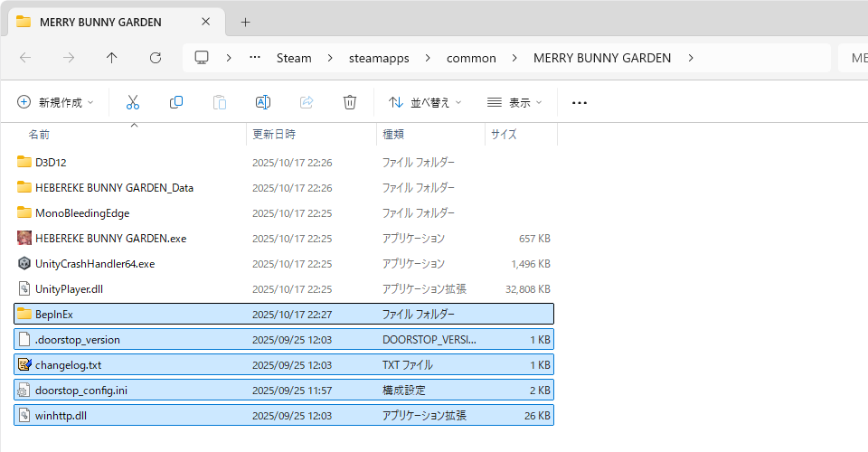Open the 新規作成 dropdown
Viewport: 868px width, 452px height.
pyautogui.click(x=55, y=103)
